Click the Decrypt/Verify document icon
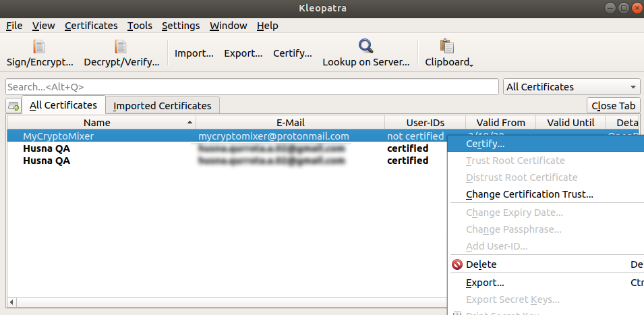644x315 pixels. point(121,47)
